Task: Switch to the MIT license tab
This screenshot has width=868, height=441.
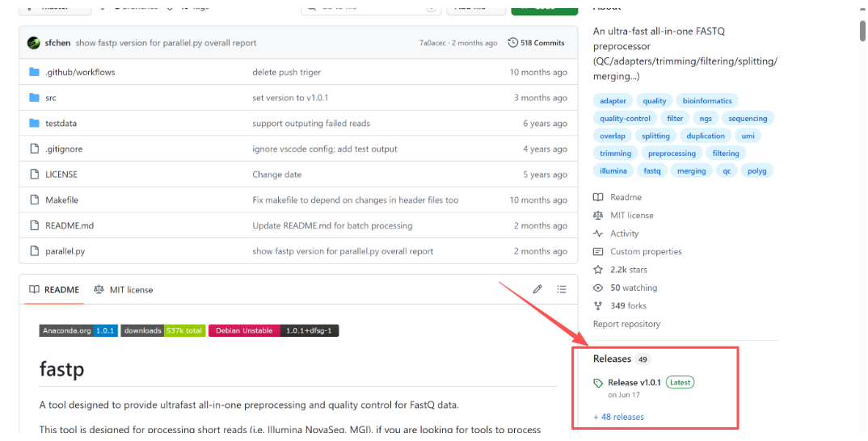Action: click(124, 289)
